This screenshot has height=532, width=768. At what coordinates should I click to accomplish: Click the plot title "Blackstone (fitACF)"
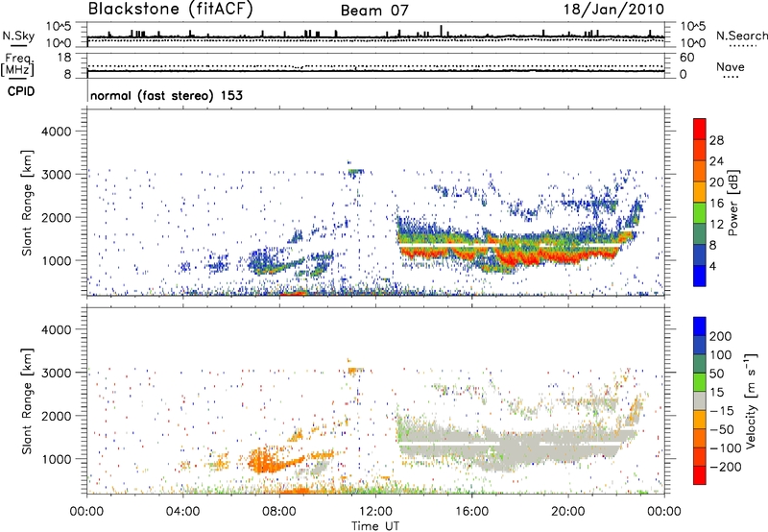[x=171, y=9]
